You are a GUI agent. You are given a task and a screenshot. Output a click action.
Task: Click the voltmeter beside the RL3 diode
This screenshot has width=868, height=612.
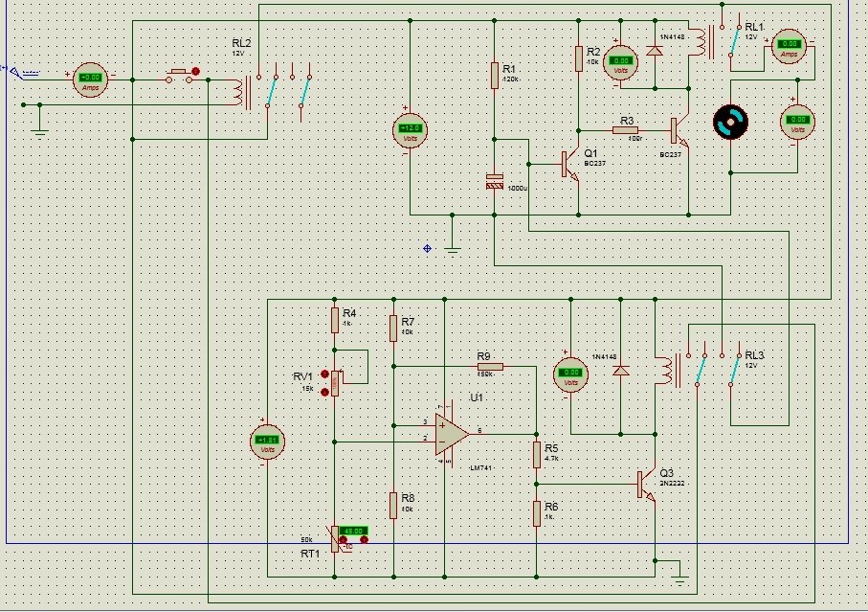click(570, 374)
